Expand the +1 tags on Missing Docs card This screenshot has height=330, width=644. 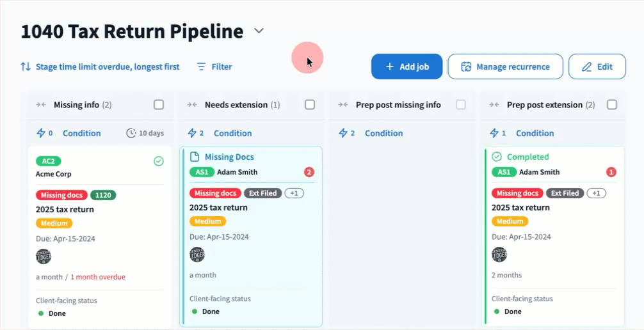point(294,193)
